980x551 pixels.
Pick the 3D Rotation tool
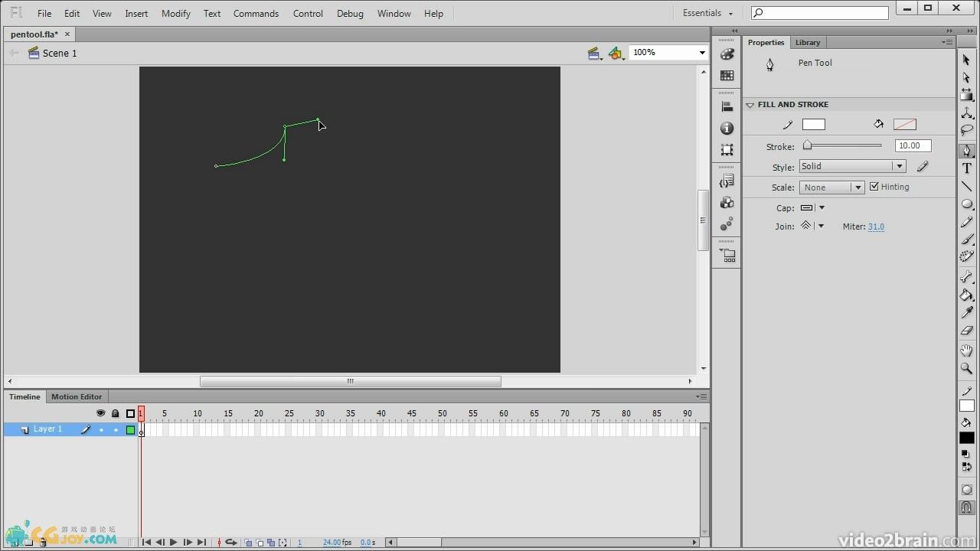pos(966,113)
